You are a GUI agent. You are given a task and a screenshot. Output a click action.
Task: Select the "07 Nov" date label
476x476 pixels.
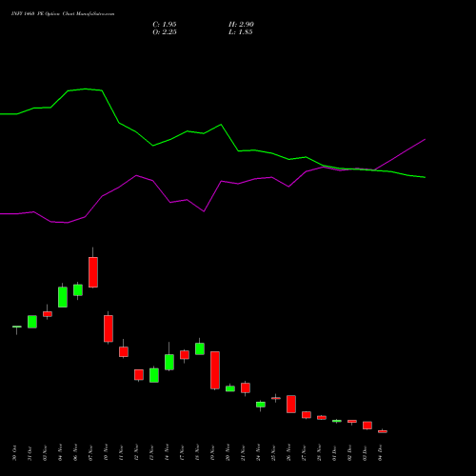click(x=90, y=453)
